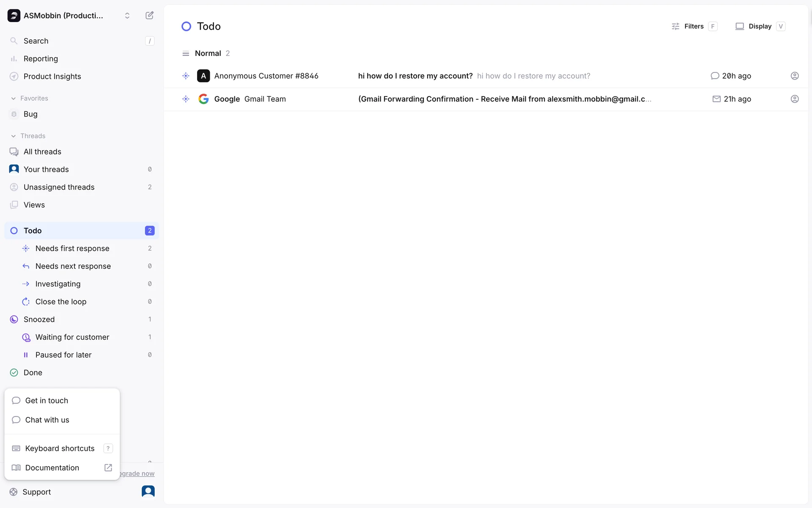Choose Chat with us menu option
This screenshot has width=812, height=508.
point(47,420)
